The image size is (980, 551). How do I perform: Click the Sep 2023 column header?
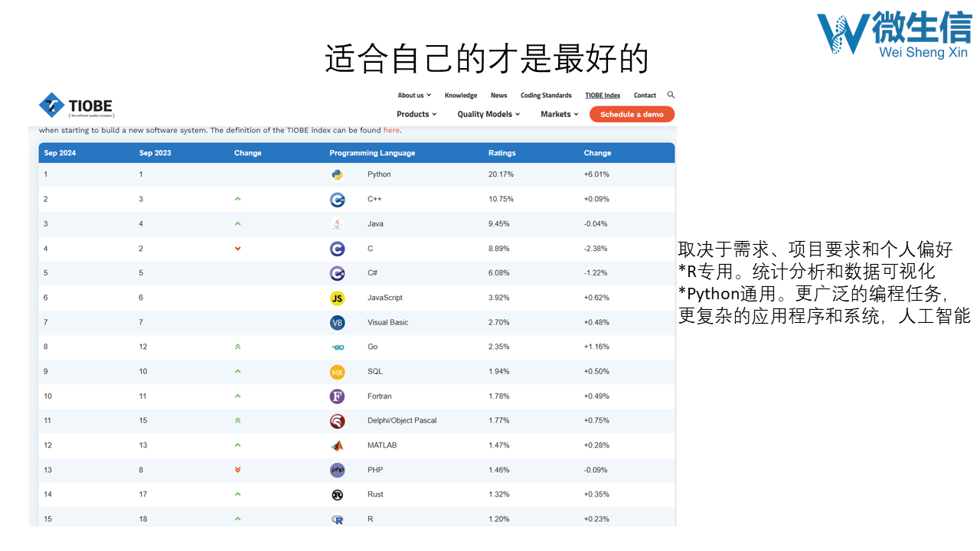[x=155, y=153]
